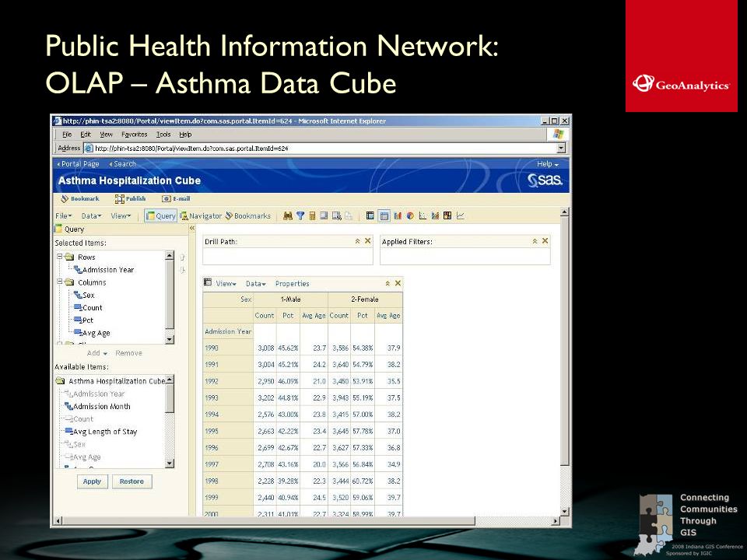The width and height of the screenshot is (747, 560).
Task: Open the Data dropdown in the SAS toolbar
Action: [x=91, y=215]
